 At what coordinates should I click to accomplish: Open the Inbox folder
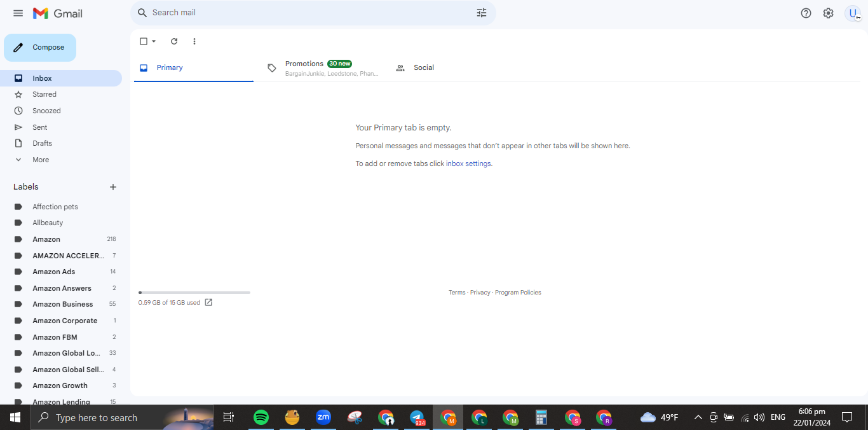pos(61,78)
